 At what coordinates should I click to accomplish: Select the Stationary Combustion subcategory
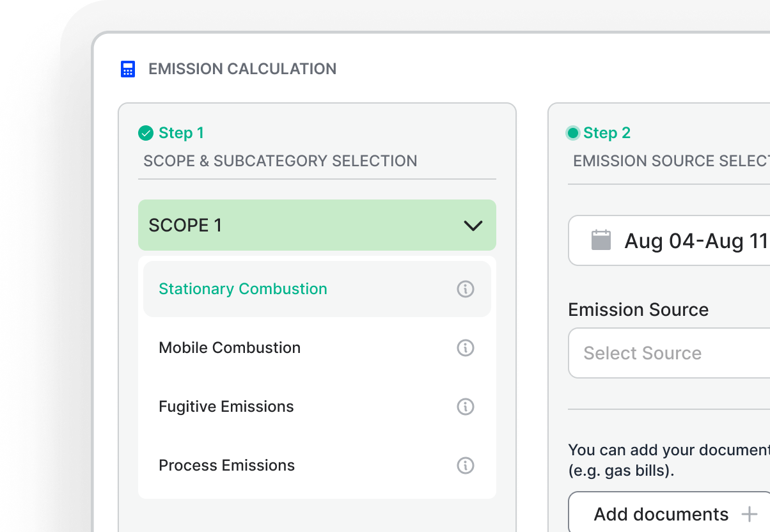[x=243, y=289]
